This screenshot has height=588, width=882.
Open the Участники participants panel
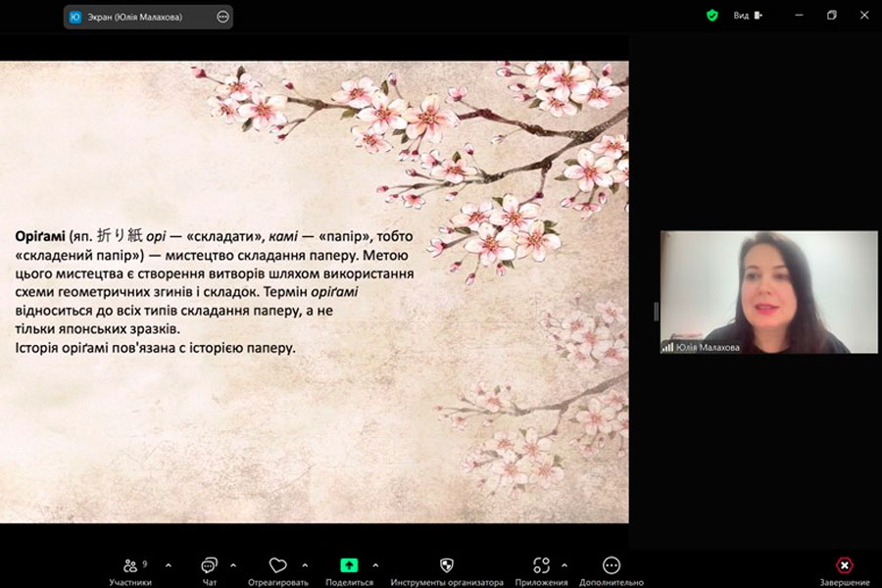pos(130,570)
